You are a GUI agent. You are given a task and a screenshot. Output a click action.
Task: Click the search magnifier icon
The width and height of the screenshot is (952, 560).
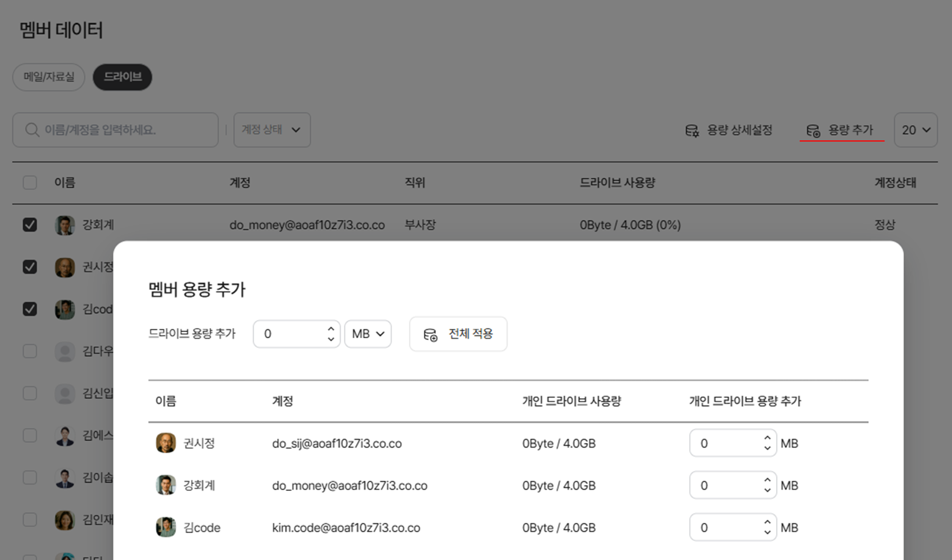[32, 130]
